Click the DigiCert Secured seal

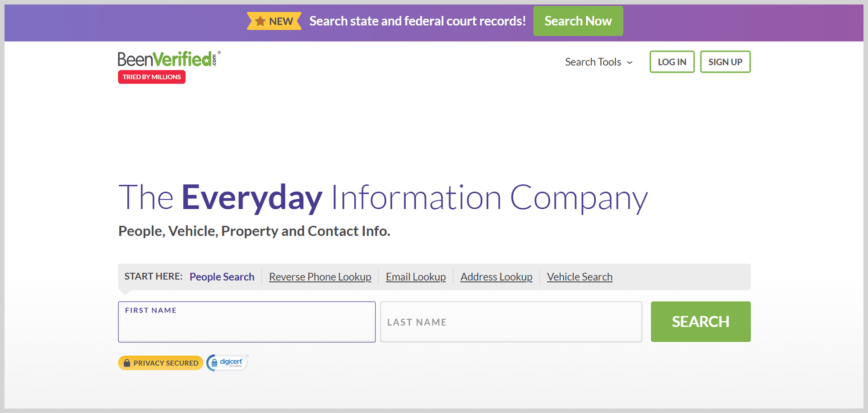pos(227,362)
